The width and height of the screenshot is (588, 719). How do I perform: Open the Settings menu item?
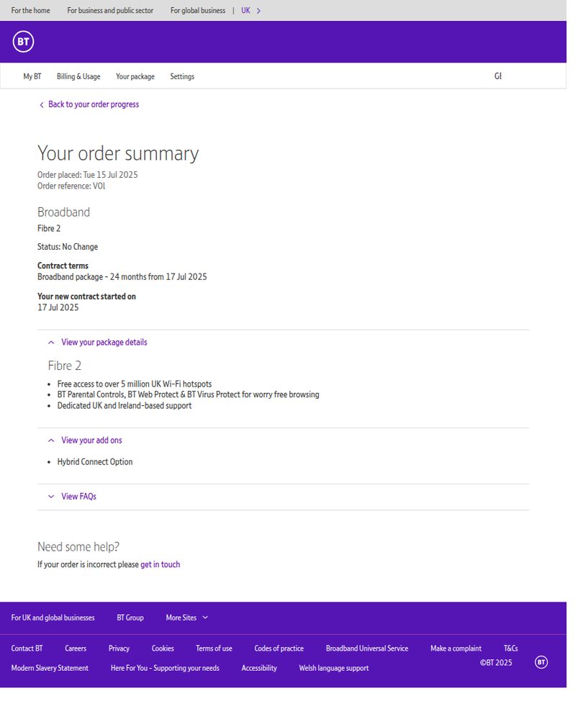point(182,76)
